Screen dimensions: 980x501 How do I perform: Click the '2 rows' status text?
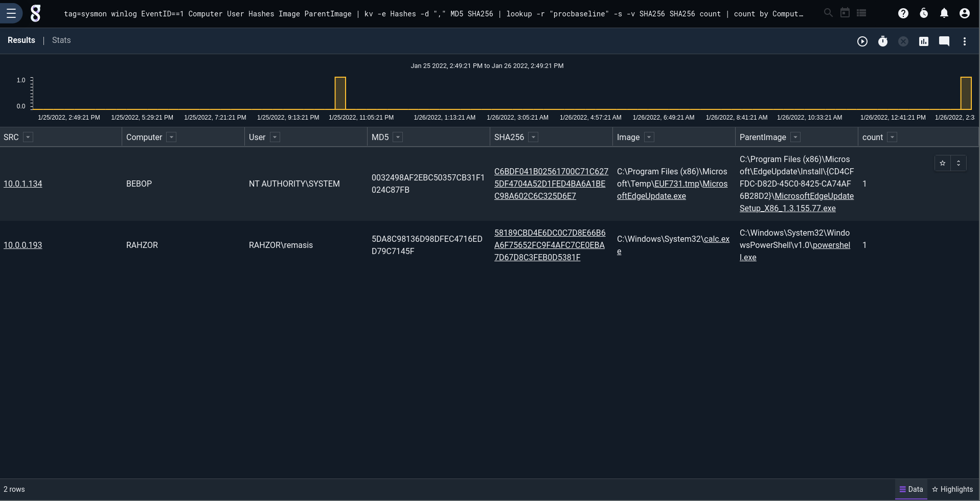pos(14,489)
